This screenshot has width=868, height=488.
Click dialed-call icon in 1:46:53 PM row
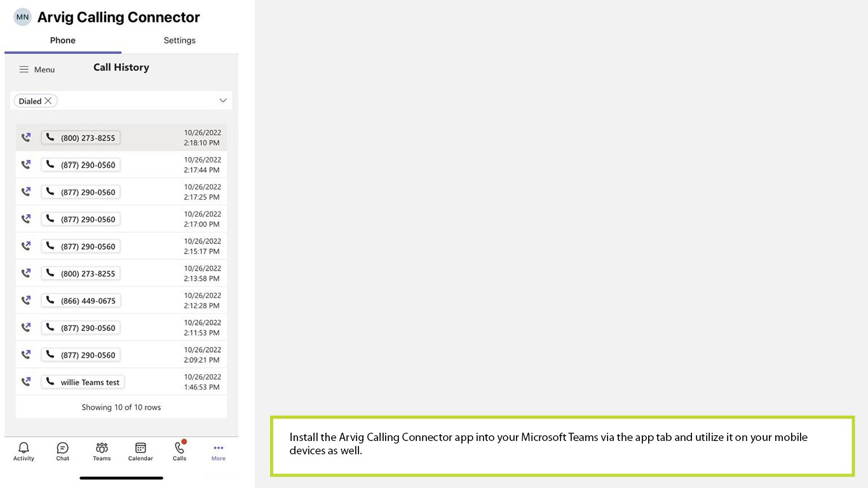(x=26, y=382)
